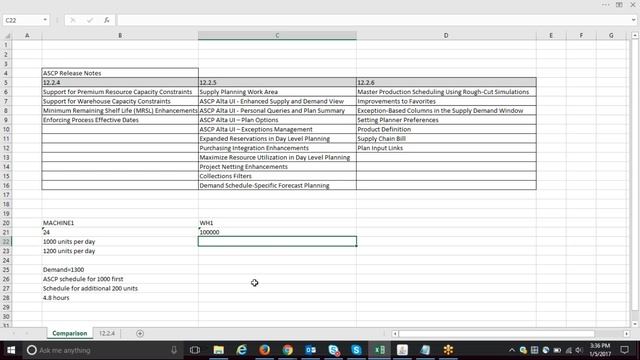Open Firefox from the taskbar
Screen dimensions: 640x360
264,350
